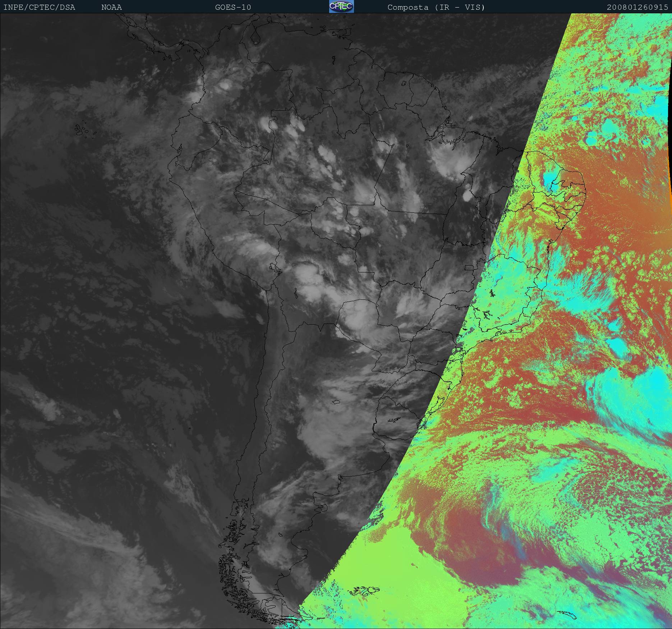The height and width of the screenshot is (629, 672).
Task: Click the NOAA text label
Action: tap(111, 7)
